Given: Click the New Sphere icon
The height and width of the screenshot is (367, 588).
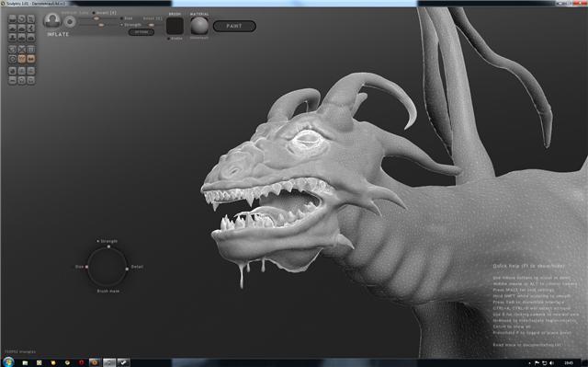Looking at the screenshot, I should click(x=12, y=71).
